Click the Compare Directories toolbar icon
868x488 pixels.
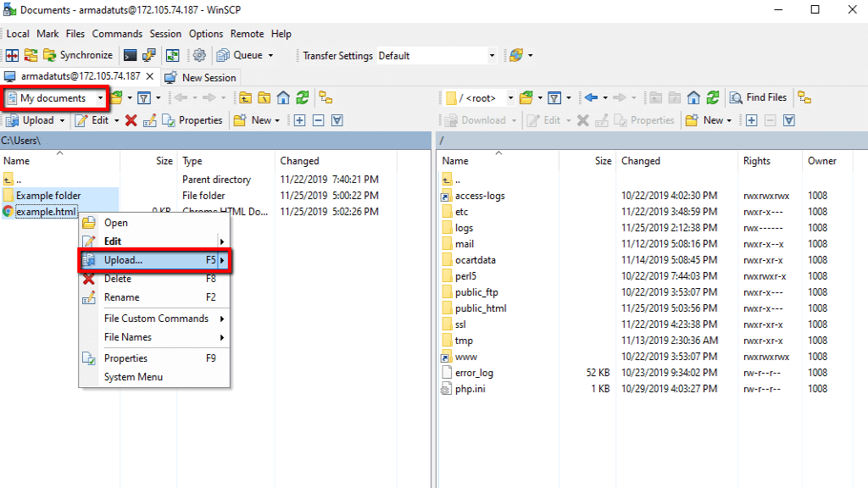[12, 55]
